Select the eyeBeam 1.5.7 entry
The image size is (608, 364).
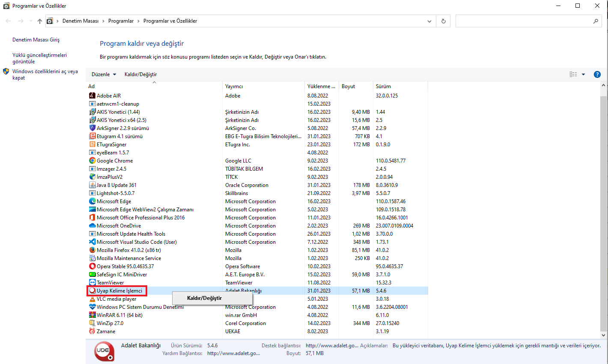(113, 153)
